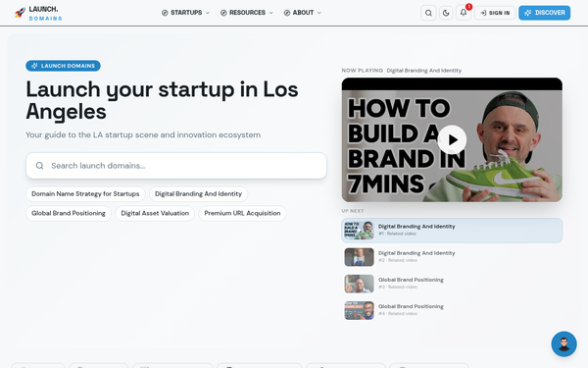
Task: Click 'Launch your startup in Los Angeles' heading
Action: point(162,100)
